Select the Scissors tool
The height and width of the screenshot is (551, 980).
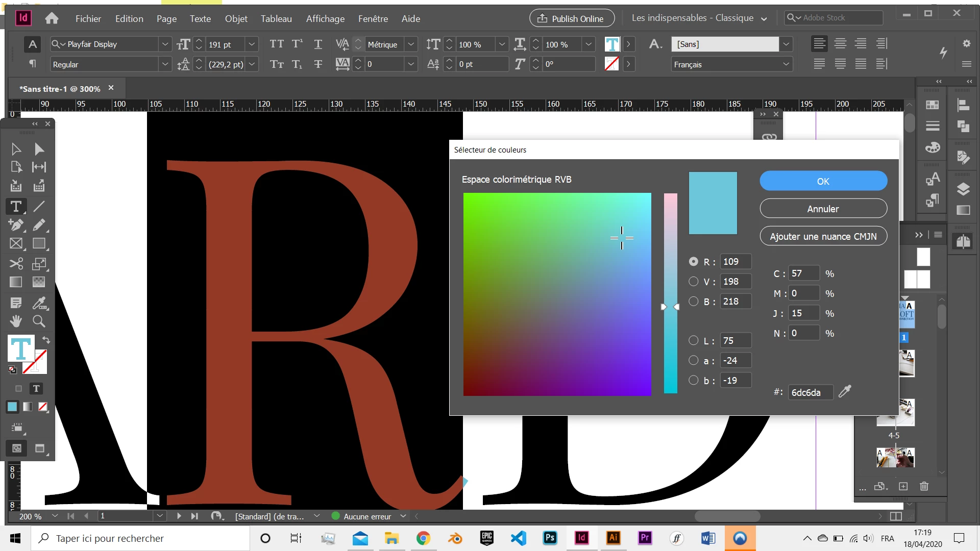click(16, 264)
